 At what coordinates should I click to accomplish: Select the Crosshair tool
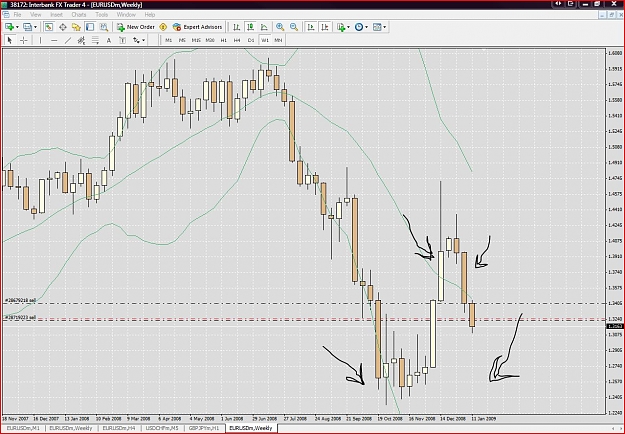pyautogui.click(x=24, y=40)
